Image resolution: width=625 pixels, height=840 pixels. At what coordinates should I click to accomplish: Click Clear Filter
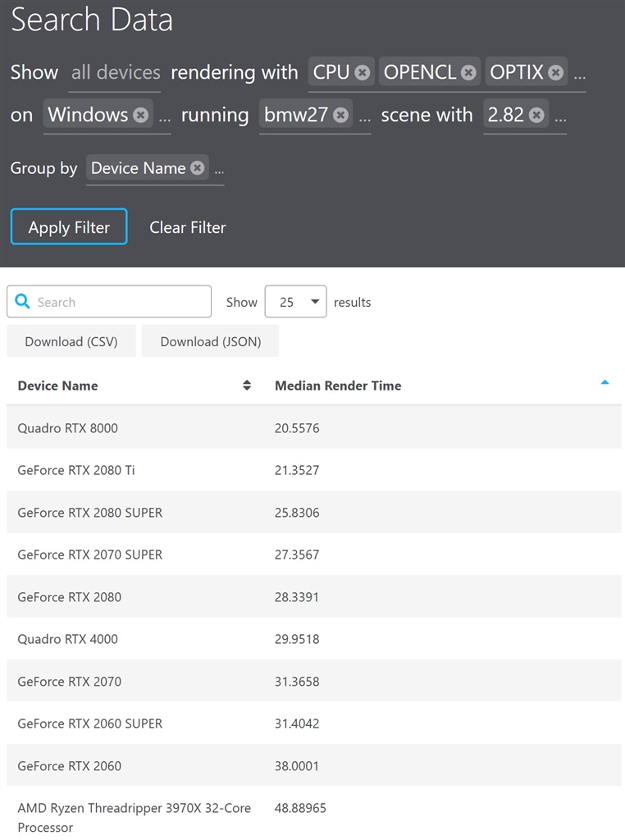187,227
